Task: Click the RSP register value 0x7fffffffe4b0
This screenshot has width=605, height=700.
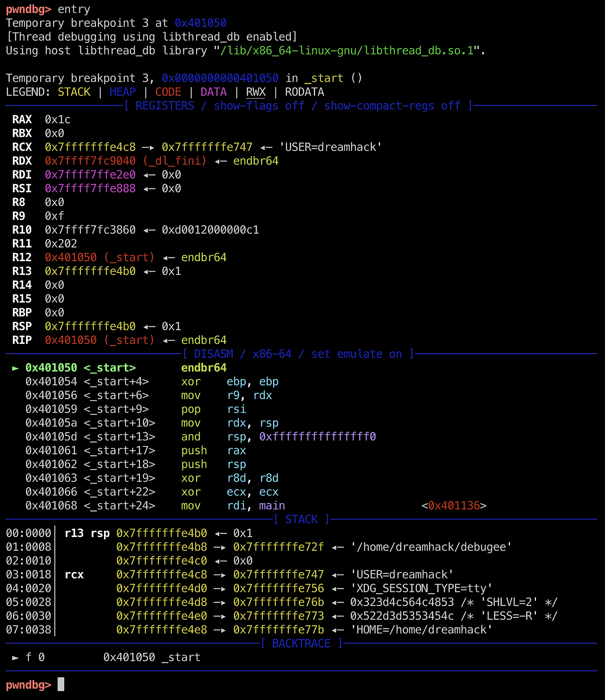Action: (x=90, y=326)
